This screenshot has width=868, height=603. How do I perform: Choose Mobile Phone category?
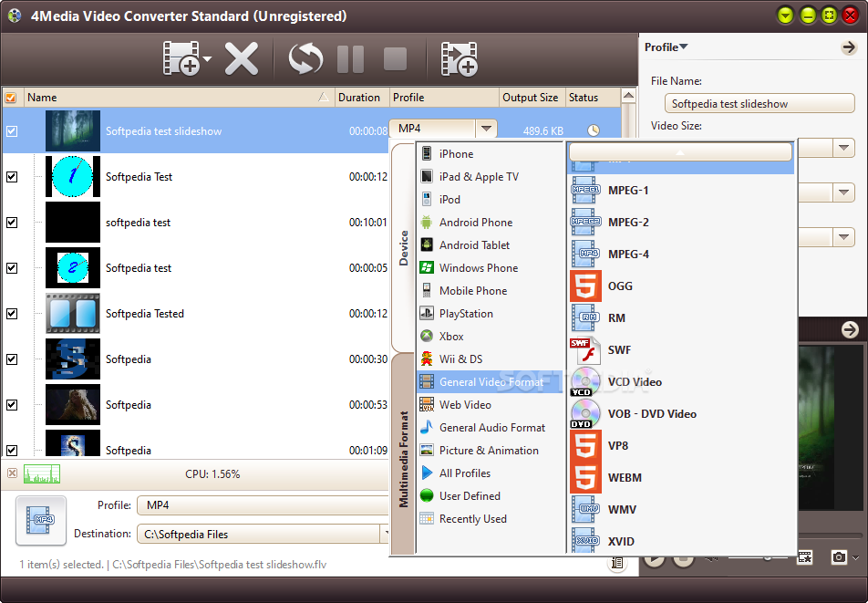[490, 291]
